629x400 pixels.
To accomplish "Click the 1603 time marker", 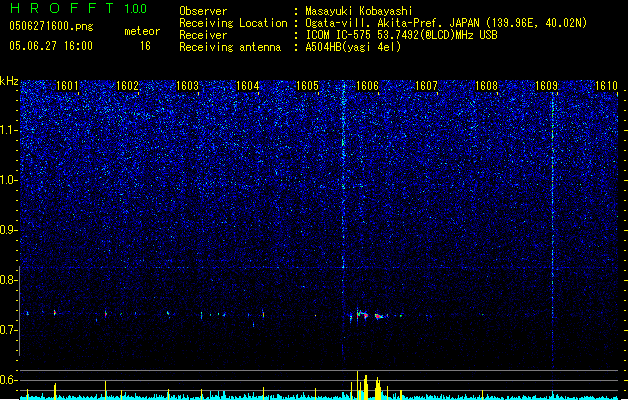I will (187, 86).
